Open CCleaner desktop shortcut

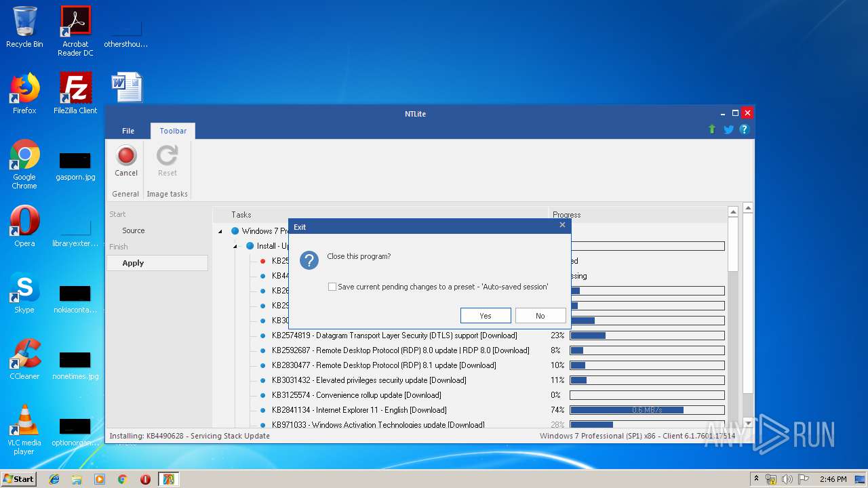pos(24,359)
